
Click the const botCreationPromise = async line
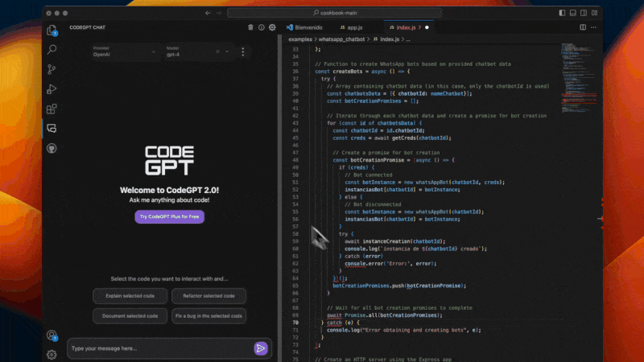tap(394, 160)
